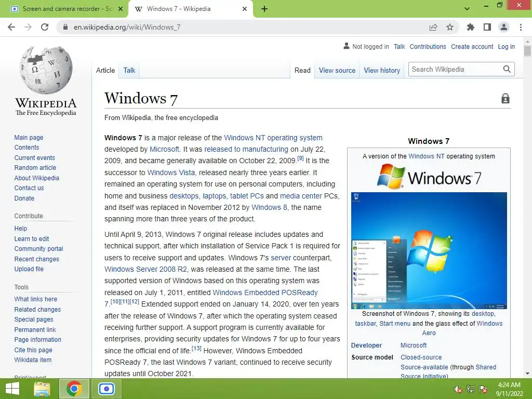
Task: Open the Create account link
Action: [x=472, y=46]
